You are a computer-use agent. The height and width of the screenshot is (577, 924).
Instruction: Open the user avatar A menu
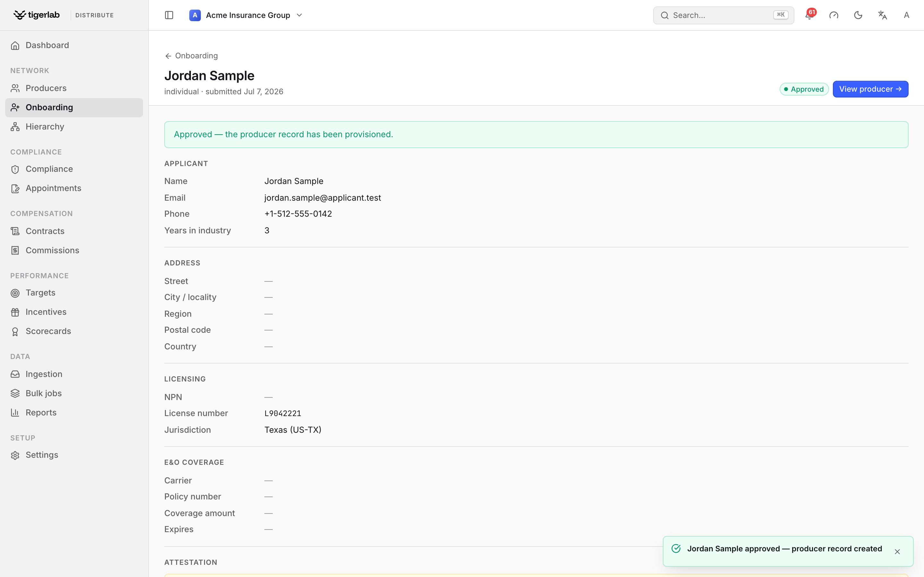pos(906,15)
